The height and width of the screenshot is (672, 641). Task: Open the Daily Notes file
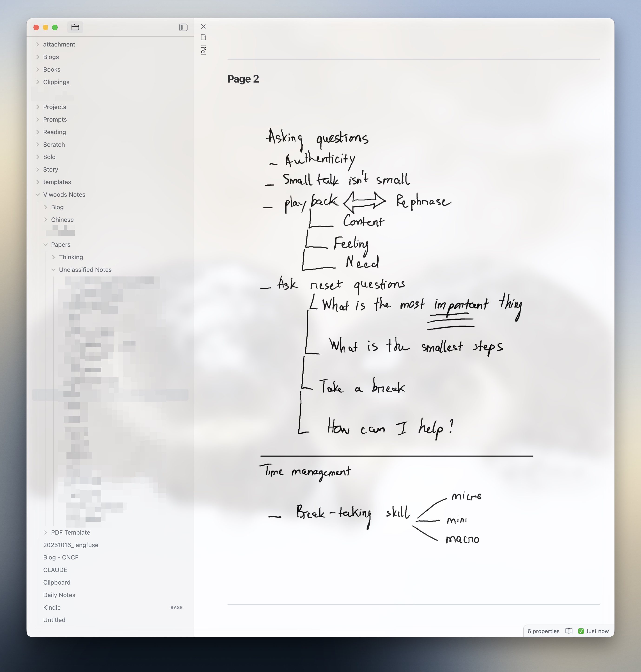tap(59, 595)
